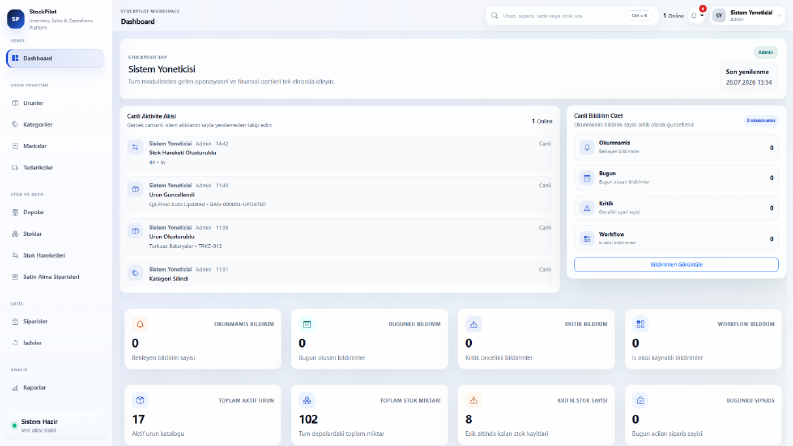Click the 0 okunmamis badge
793x446 pixels.
point(761,120)
